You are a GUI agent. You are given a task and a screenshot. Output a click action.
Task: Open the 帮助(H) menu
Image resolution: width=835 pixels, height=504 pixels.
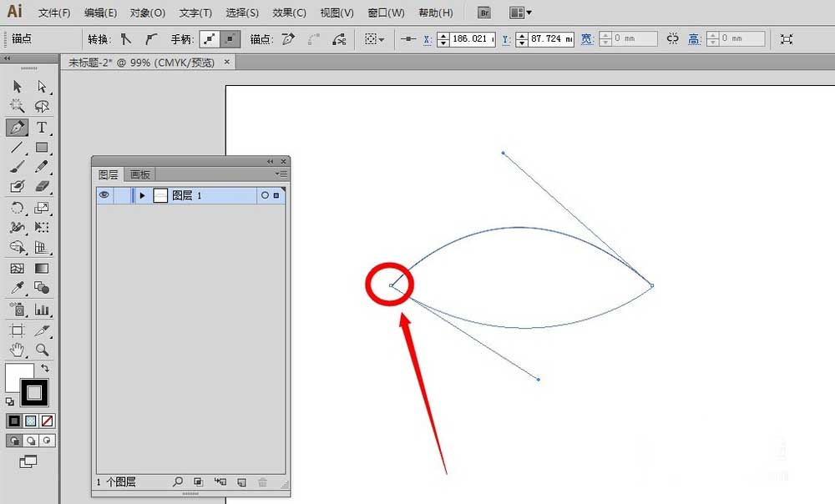point(436,13)
